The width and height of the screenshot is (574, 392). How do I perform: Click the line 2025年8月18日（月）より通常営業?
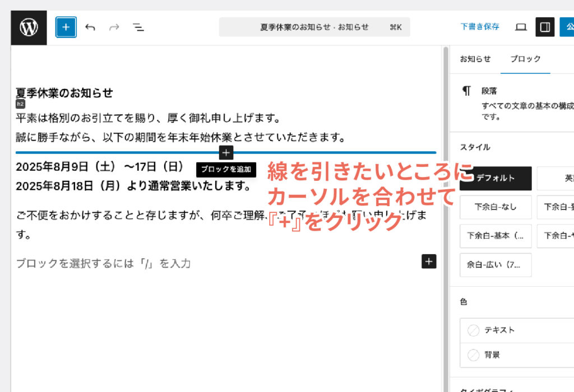133,186
